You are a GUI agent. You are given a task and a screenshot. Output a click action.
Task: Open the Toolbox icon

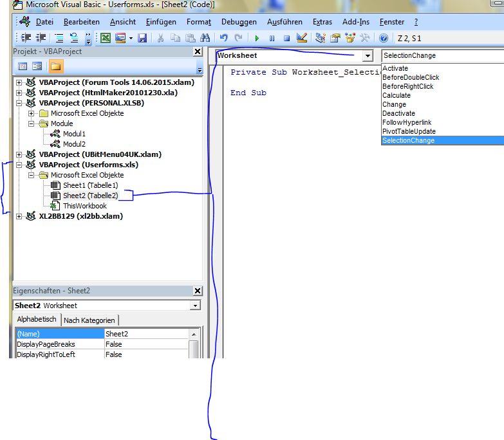tap(365, 38)
